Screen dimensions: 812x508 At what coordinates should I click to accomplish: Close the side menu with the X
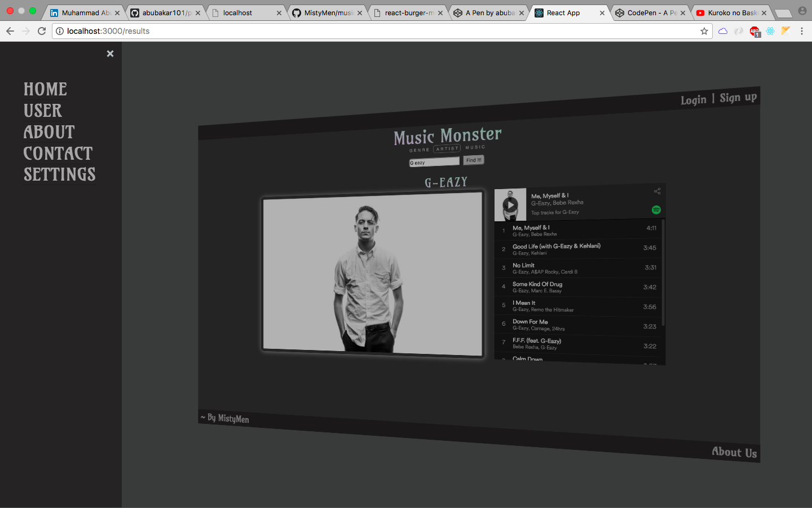click(111, 54)
